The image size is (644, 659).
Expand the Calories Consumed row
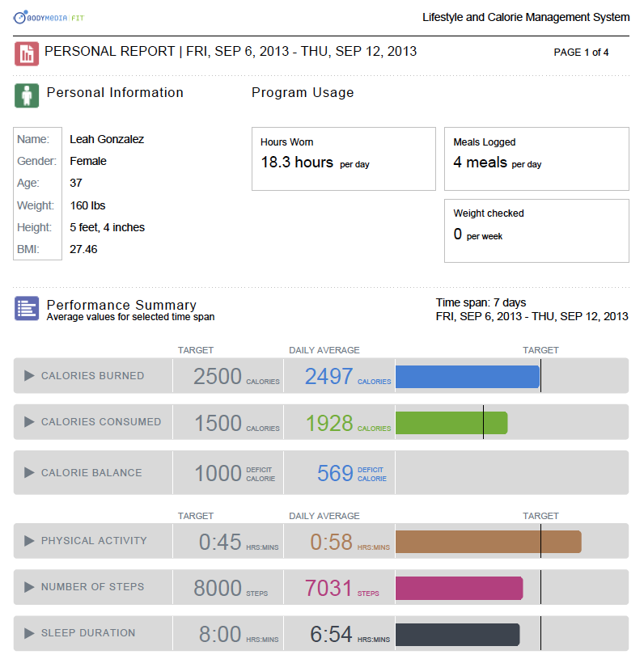tap(29, 422)
